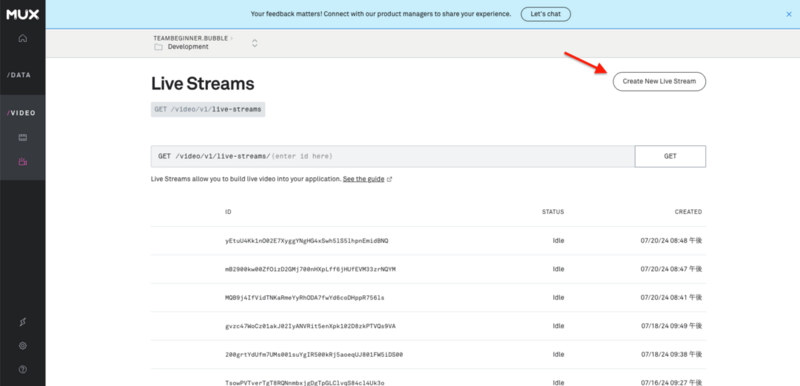Image resolution: width=800 pixels, height=386 pixels.
Task: Focus the enter id here field
Action: [x=393, y=157]
